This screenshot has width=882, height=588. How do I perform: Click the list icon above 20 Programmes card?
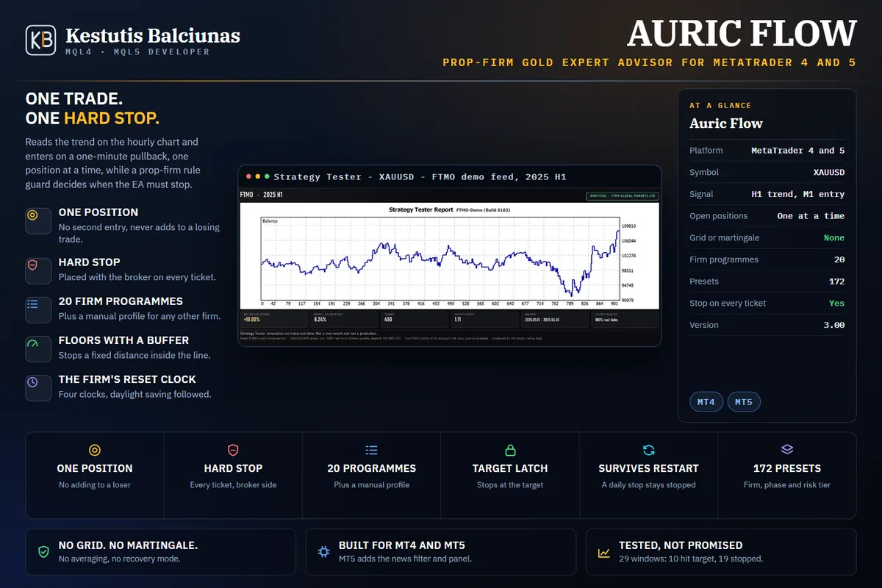tap(371, 450)
